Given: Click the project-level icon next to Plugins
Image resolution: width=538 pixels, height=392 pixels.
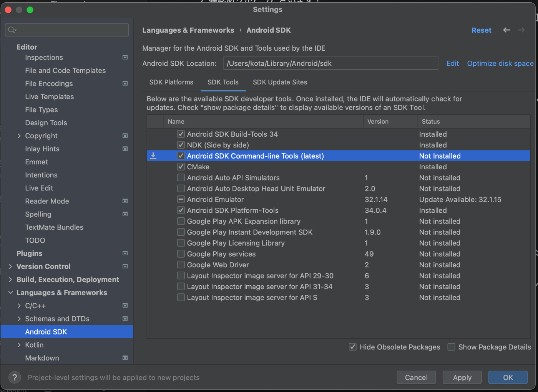Looking at the screenshot, I should click(125, 253).
